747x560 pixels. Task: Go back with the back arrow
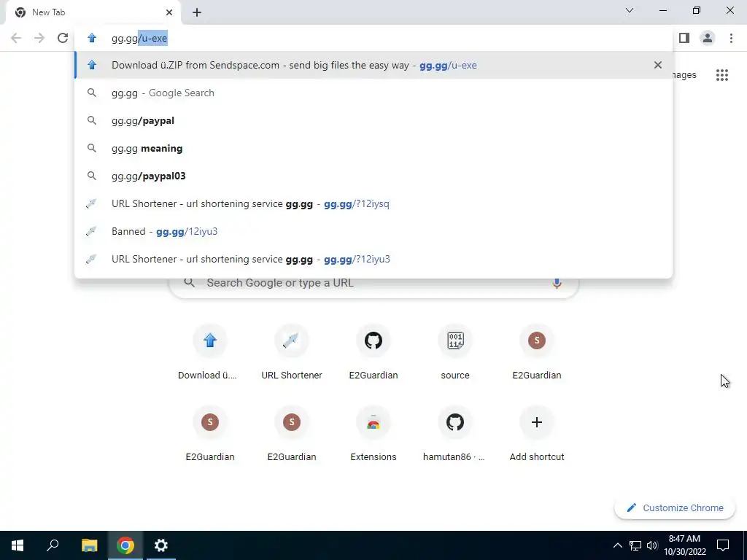(x=16, y=38)
